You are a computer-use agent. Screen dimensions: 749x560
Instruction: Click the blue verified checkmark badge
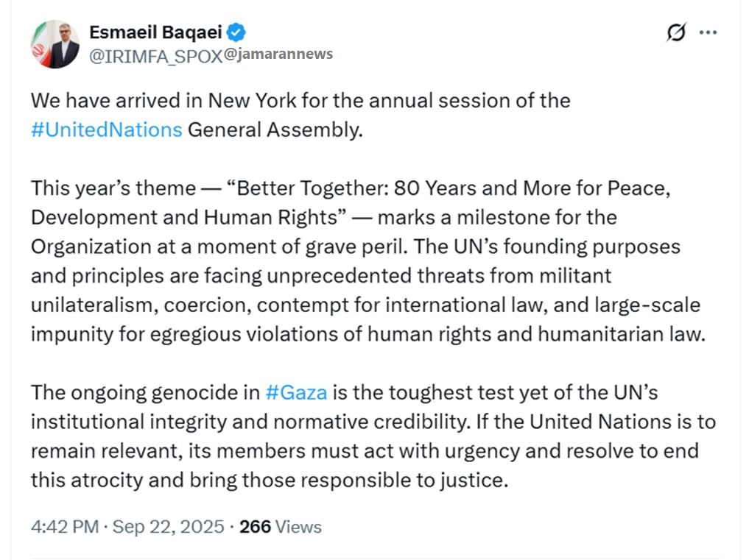[x=236, y=32]
